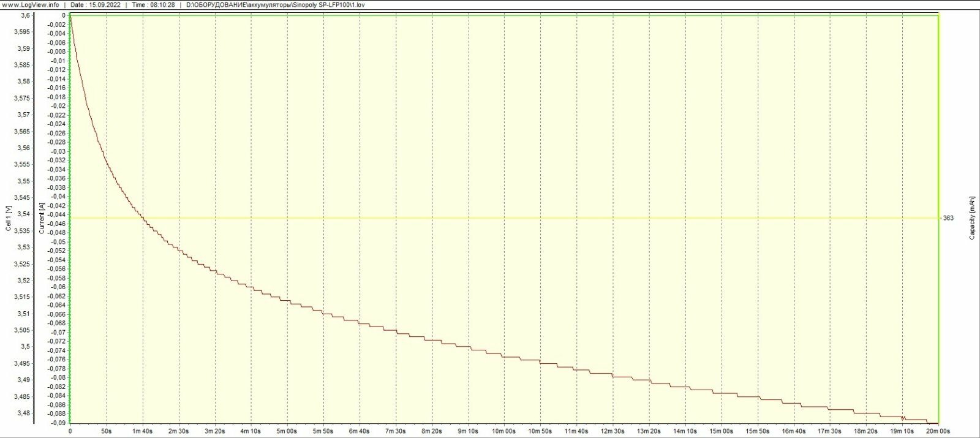The image size is (980, 438).
Task: Select the -0,01 current tick label
Action: click(x=58, y=61)
